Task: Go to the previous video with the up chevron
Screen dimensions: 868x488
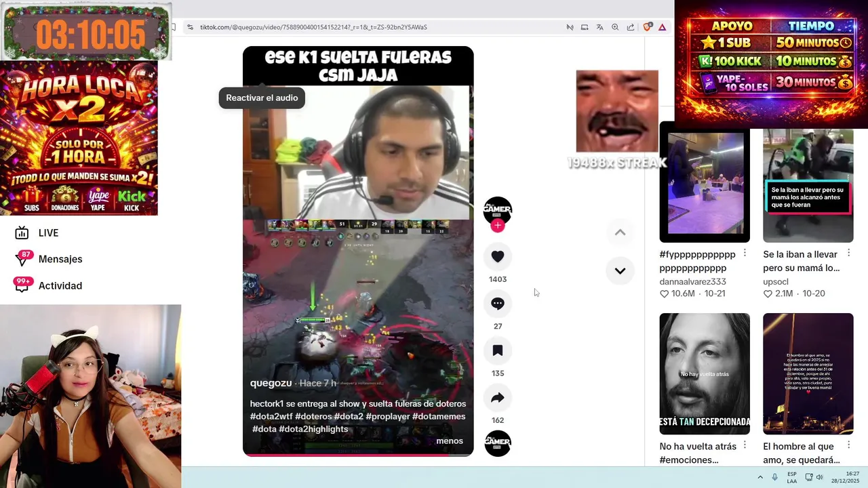Action: click(620, 232)
